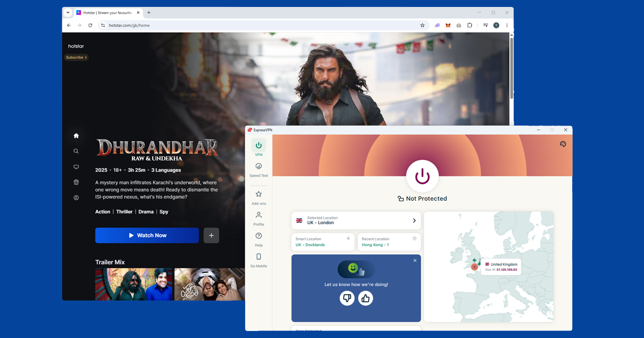
Task: Open the ExpressVPN theme palette icon
Action: 563,144
